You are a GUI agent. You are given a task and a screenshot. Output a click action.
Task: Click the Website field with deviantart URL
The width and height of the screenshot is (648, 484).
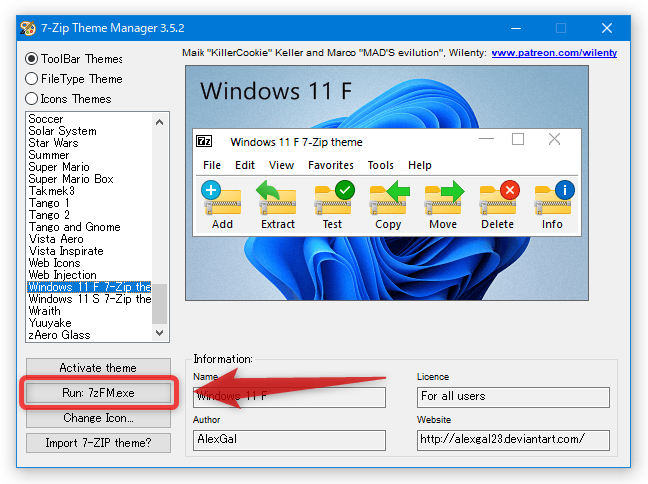[x=513, y=440]
